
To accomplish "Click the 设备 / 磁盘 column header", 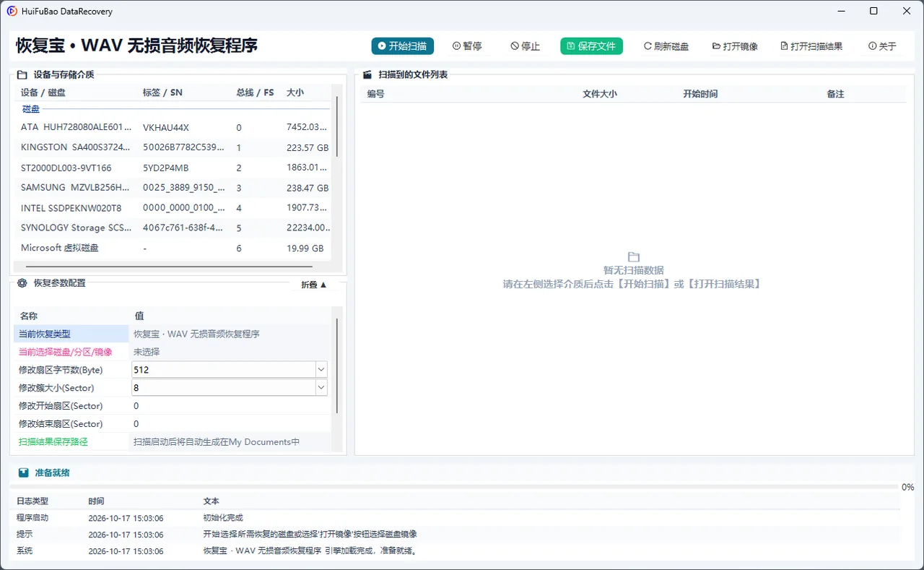I will pos(43,92).
